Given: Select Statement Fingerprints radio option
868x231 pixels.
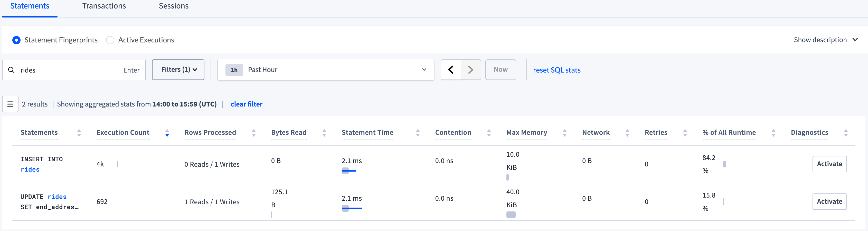Looking at the screenshot, I should click(16, 40).
